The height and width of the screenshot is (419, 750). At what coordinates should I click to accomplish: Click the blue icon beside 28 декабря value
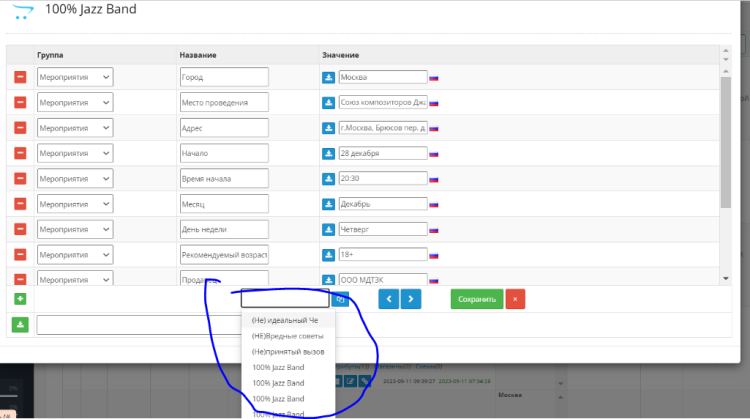pyautogui.click(x=329, y=153)
